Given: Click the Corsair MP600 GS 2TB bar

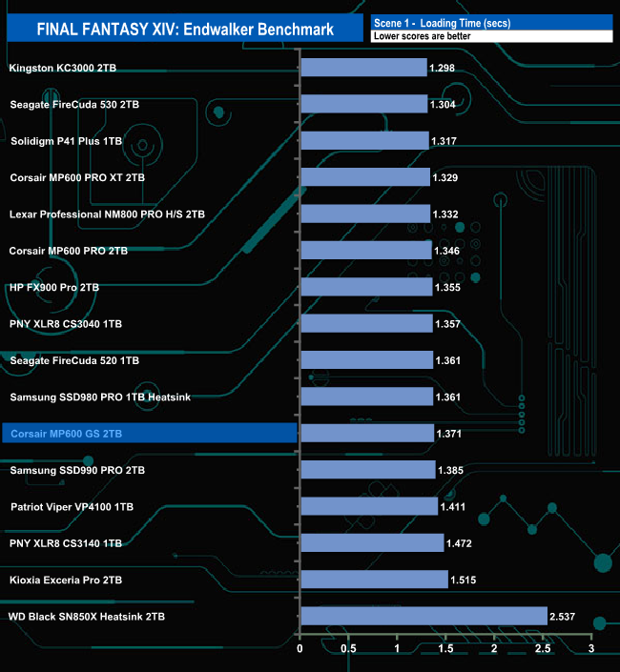Looking at the screenshot, I should point(367,433).
